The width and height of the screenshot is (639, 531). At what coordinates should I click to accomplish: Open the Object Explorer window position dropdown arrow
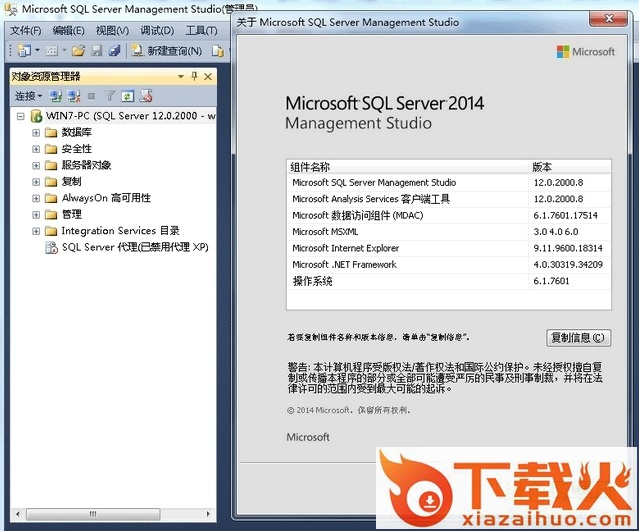pyautogui.click(x=181, y=77)
